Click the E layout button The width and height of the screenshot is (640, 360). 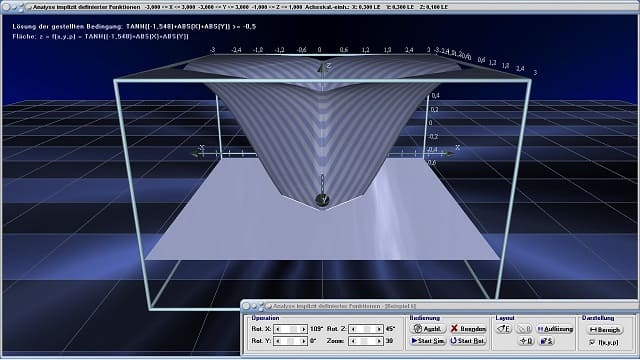pos(504,329)
